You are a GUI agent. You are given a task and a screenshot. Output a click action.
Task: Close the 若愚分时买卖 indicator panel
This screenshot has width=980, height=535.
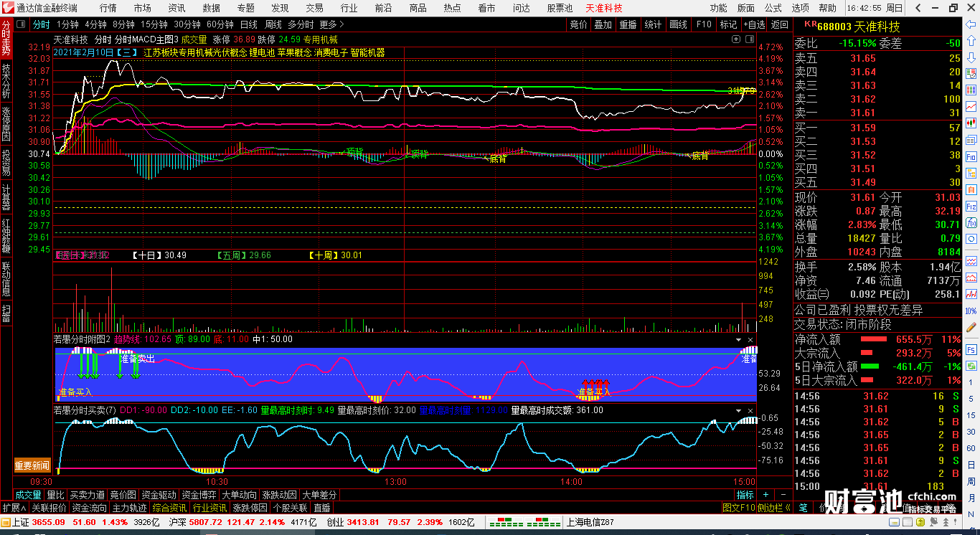point(751,410)
